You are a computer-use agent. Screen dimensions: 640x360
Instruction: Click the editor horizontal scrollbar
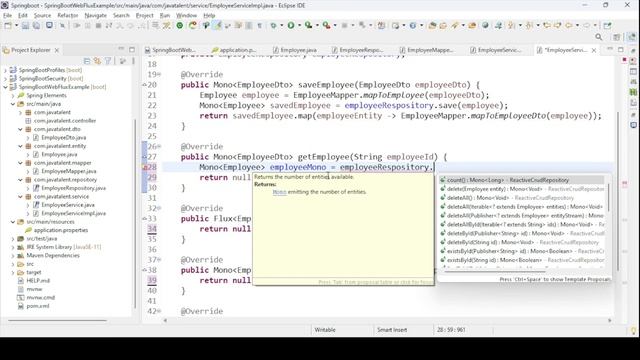[x=387, y=321]
